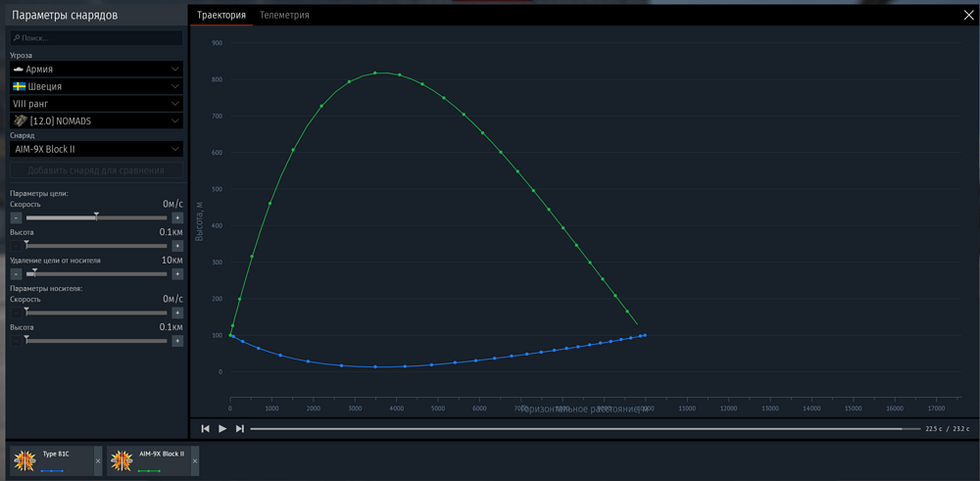Increase target speed with plus button

177,218
